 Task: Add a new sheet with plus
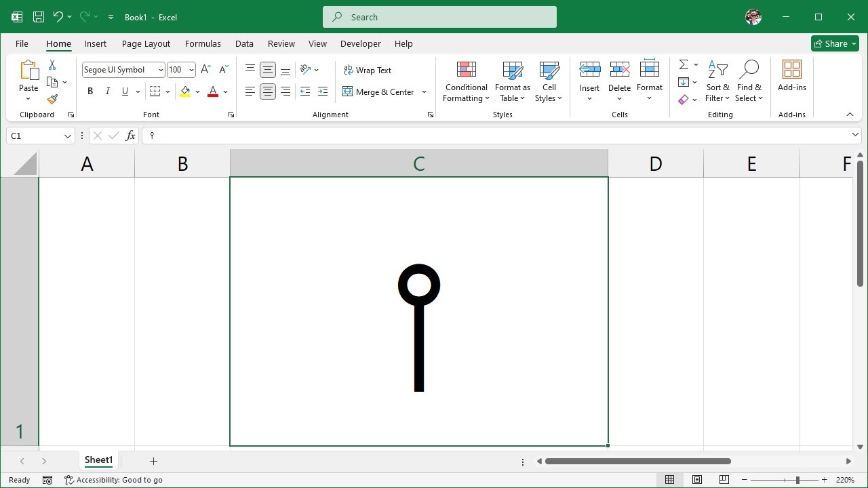153,461
